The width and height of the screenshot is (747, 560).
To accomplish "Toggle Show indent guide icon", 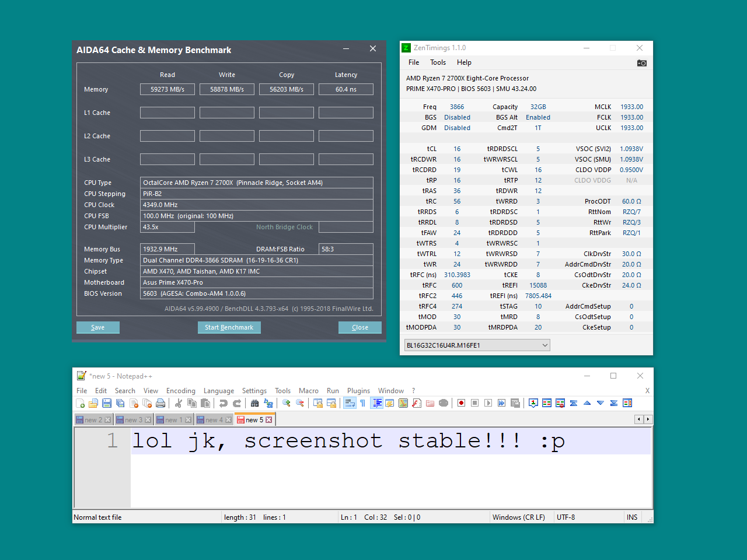I will click(377, 403).
